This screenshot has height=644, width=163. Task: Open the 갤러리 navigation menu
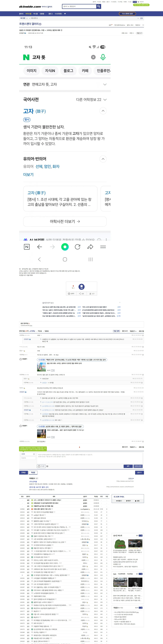pos(21,14)
